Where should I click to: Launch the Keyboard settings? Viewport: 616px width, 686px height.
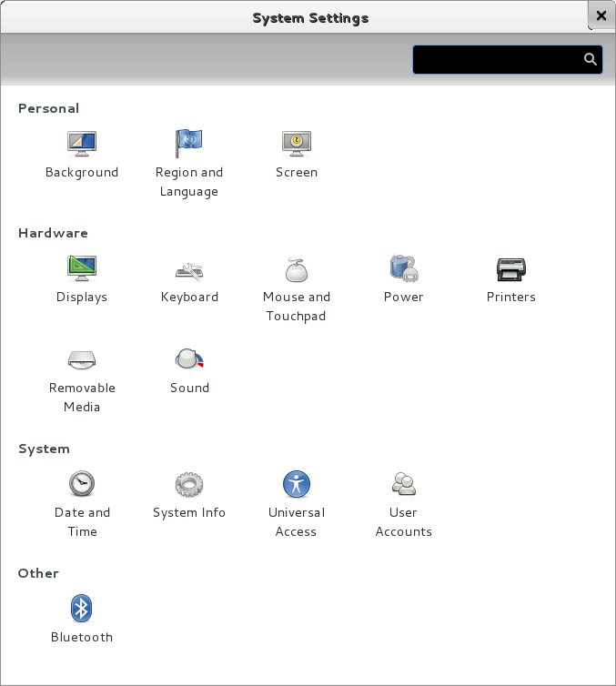pyautogui.click(x=189, y=269)
